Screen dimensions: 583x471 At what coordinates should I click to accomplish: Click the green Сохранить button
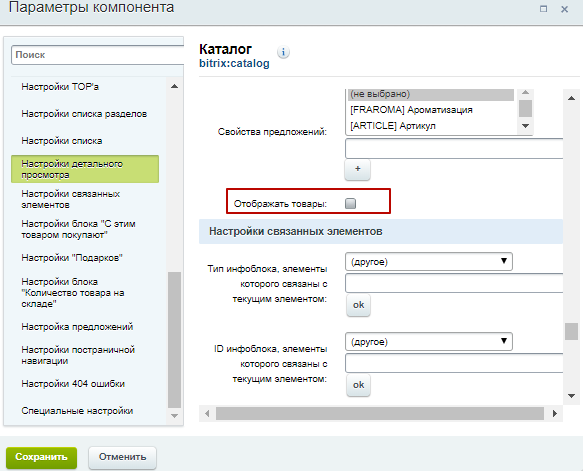point(41,457)
